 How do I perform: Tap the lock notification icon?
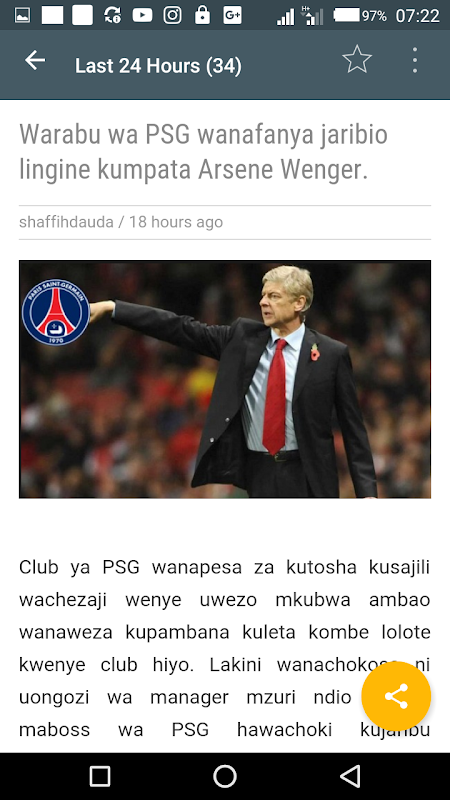pyautogui.click(x=202, y=15)
